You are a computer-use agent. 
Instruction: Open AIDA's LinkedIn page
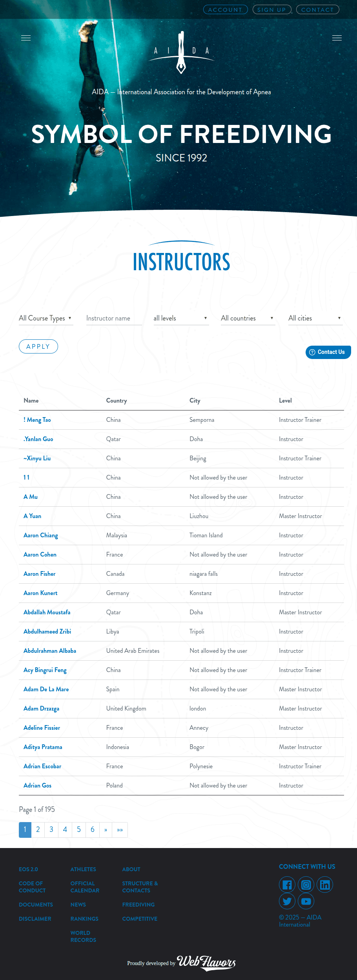(x=324, y=885)
